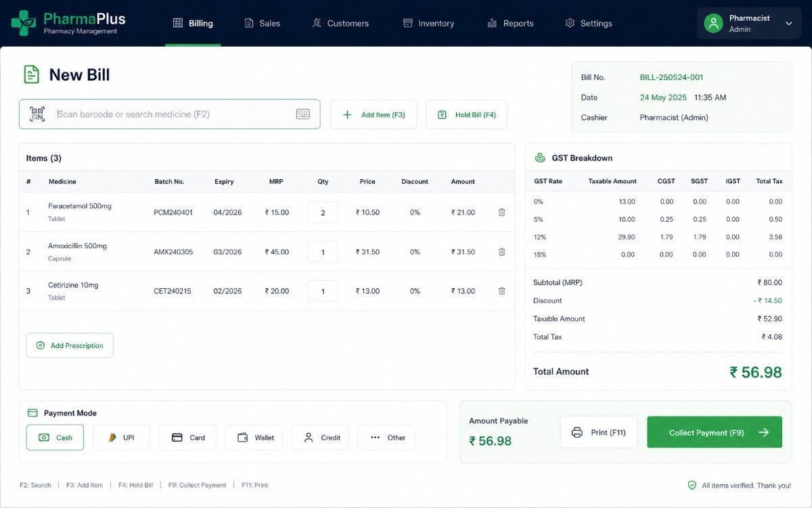Click the Payment Mode card icon
Screen dimensions: 812x508
point(32,413)
